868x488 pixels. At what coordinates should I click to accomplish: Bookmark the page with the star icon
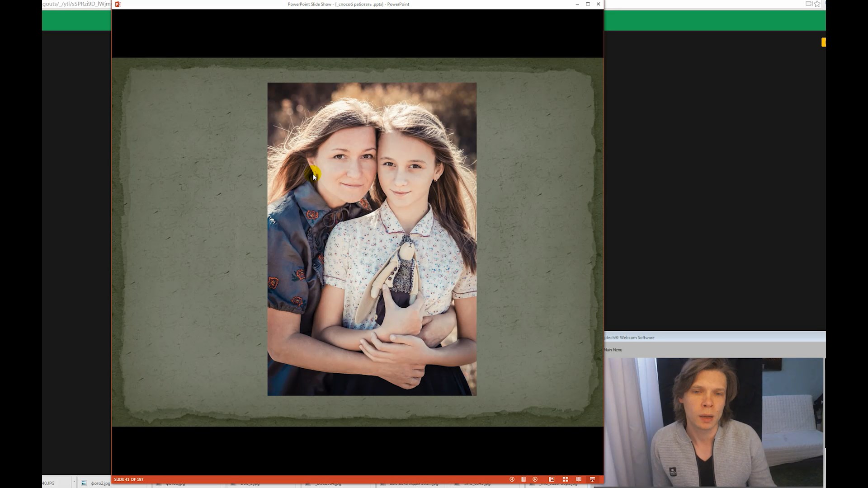(817, 4)
